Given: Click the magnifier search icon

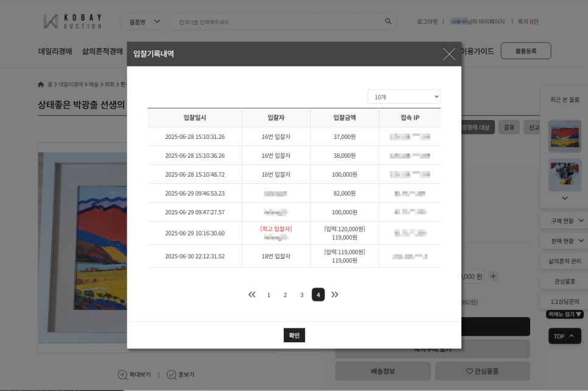Looking at the screenshot, I should [x=388, y=21].
